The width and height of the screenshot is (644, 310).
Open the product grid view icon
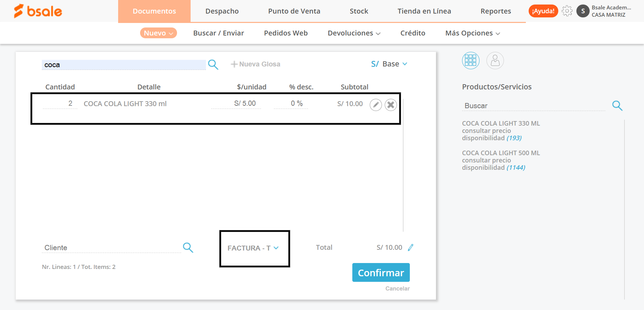(x=471, y=61)
